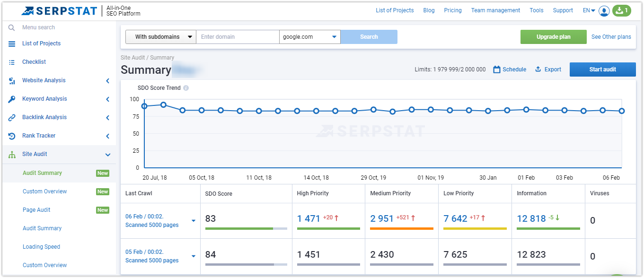
Task: Select Page Audit in the sidebar
Action: 36,210
